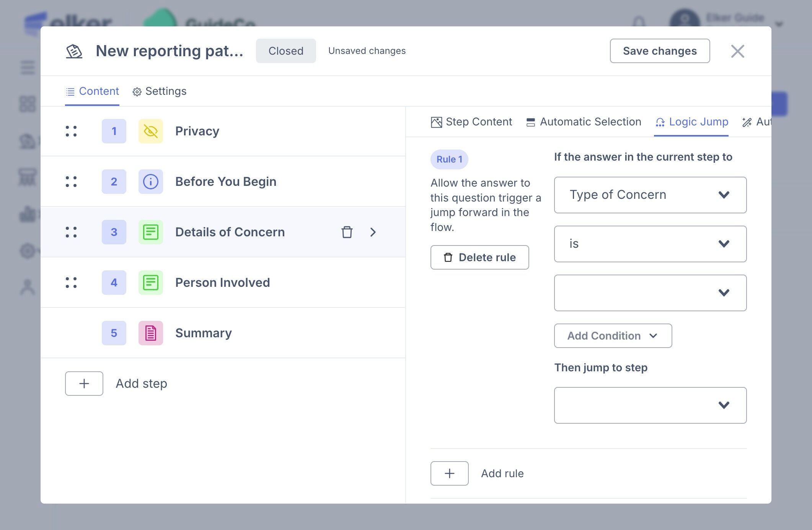Screen dimensions: 812x530
Task: Open the 'is' operator dropdown
Action: (650, 244)
